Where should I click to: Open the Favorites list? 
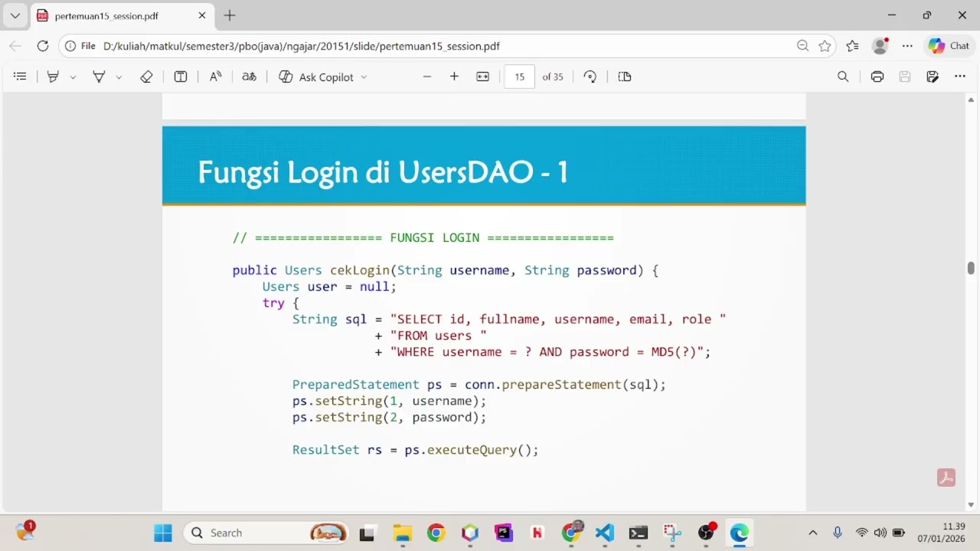(852, 46)
